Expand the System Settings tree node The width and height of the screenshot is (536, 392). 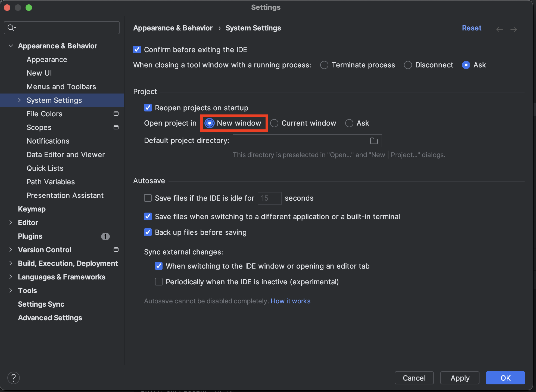[x=19, y=100]
